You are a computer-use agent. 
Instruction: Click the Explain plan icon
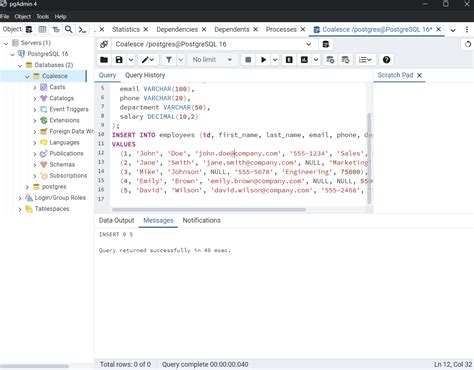tap(289, 60)
